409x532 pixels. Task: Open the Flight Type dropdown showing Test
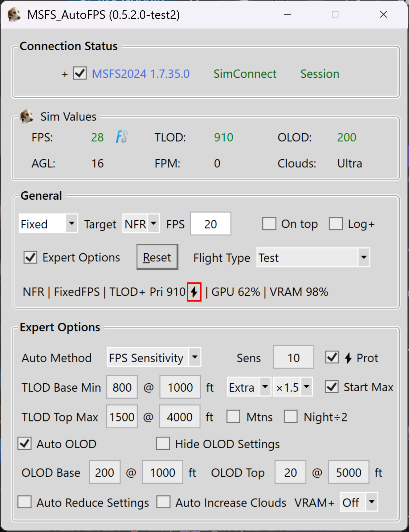313,257
